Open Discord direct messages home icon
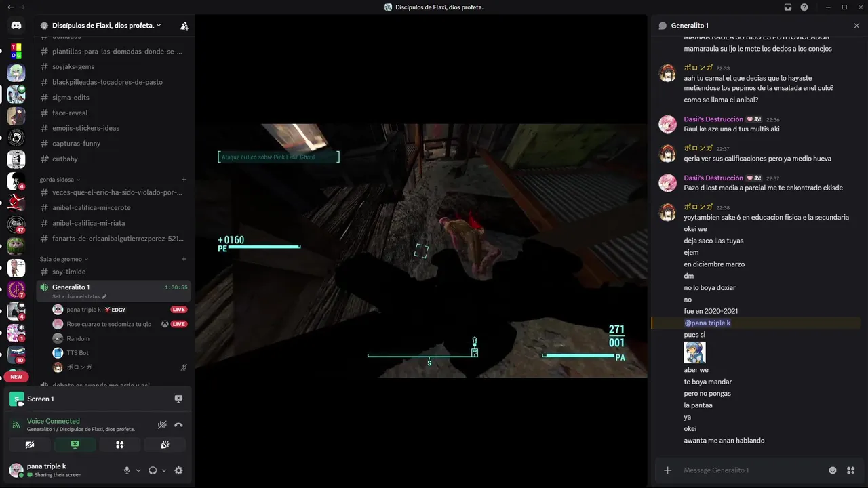This screenshot has height=488, width=868. 16,26
